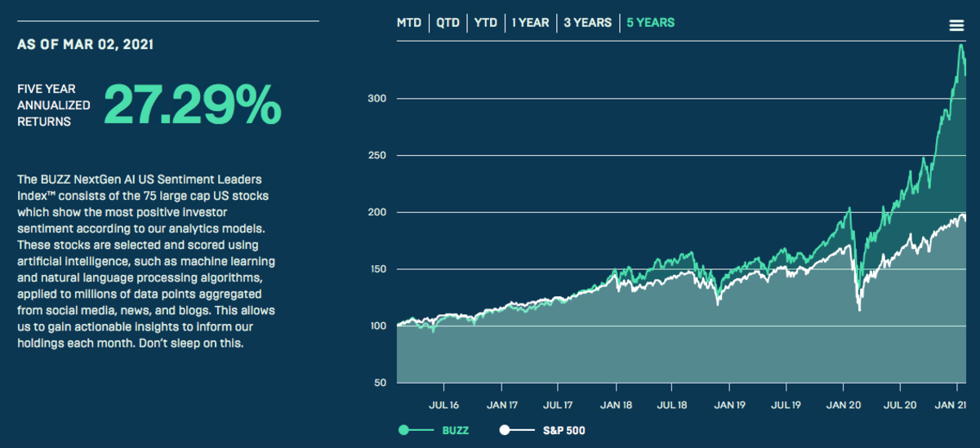Click the JAN 19 x-axis label
This screenshot has height=448, width=980.
click(x=729, y=404)
